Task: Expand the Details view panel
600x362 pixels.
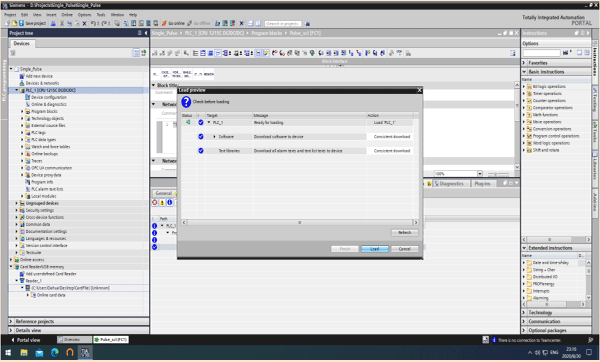Action: (11, 330)
